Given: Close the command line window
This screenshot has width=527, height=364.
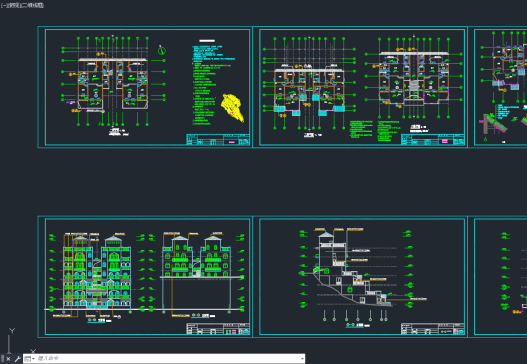Looking at the screenshot, I should (8, 359).
